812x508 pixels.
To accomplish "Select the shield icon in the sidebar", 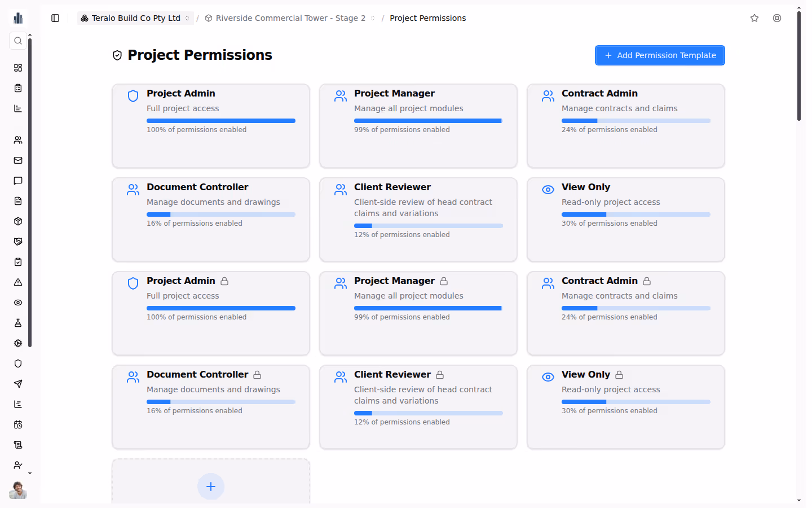I will [x=18, y=364].
